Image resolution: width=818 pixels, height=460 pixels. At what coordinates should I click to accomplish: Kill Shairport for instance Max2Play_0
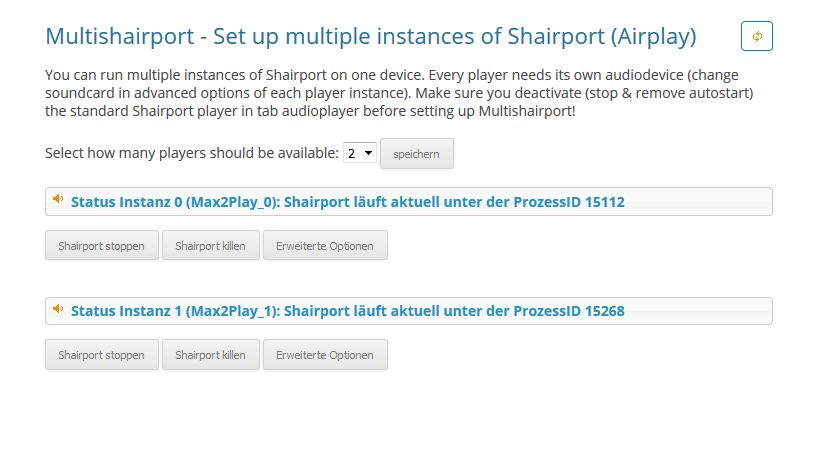210,246
